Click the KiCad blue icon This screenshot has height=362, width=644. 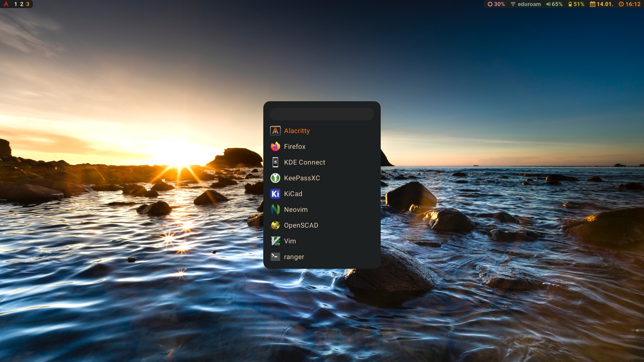pyautogui.click(x=275, y=194)
